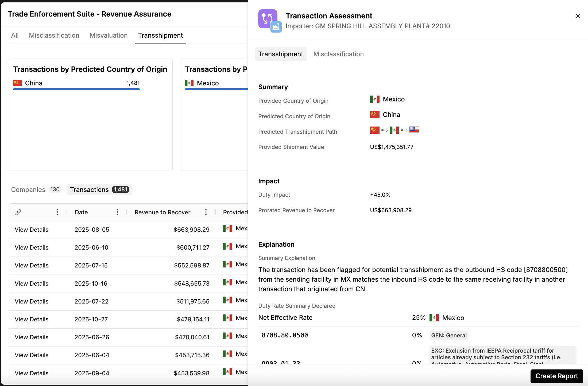Click Mexico flag in the 2025-07-22 row
Screen dimensions: 588x386
point(227,300)
